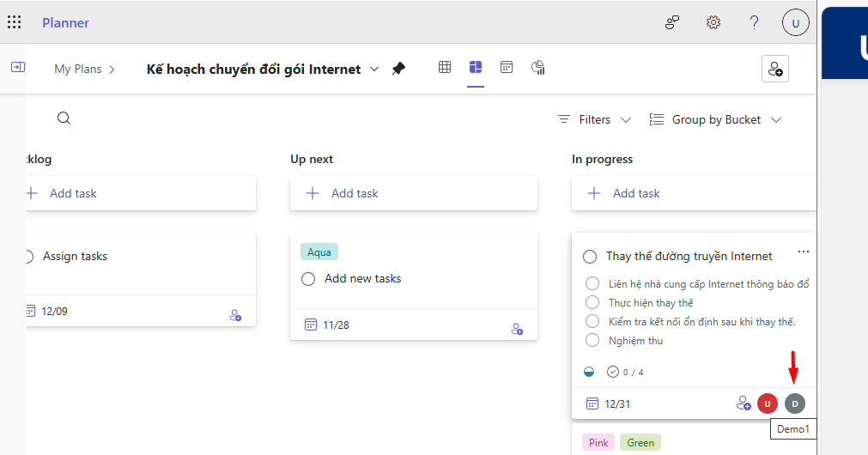
Task: Mark Add new tasks as complete
Action: (x=308, y=279)
